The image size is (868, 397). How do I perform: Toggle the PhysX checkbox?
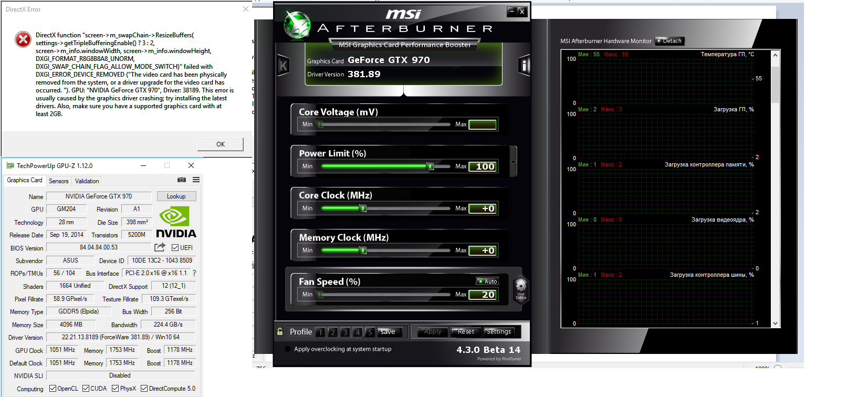click(x=116, y=389)
